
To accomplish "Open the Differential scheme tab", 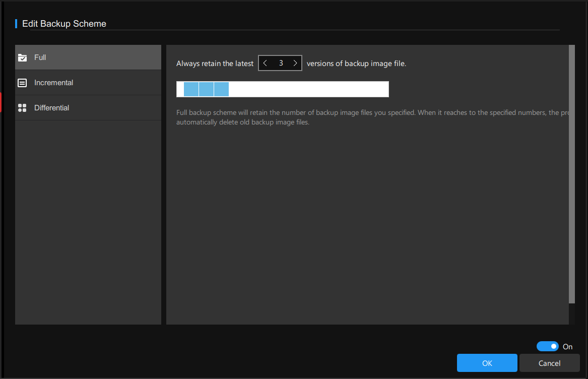I will tap(88, 108).
